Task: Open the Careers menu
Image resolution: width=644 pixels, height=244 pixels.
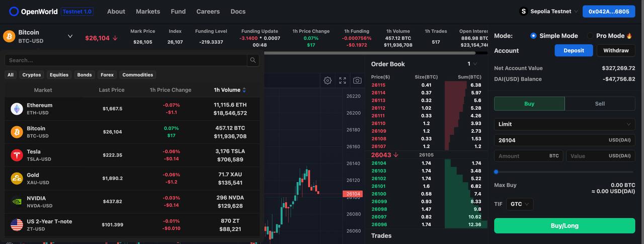Action: coord(208,11)
